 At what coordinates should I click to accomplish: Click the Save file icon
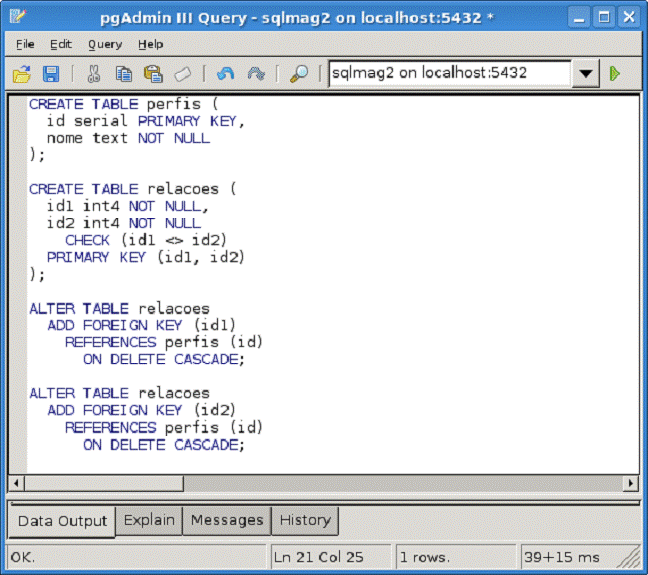pyautogui.click(x=51, y=73)
